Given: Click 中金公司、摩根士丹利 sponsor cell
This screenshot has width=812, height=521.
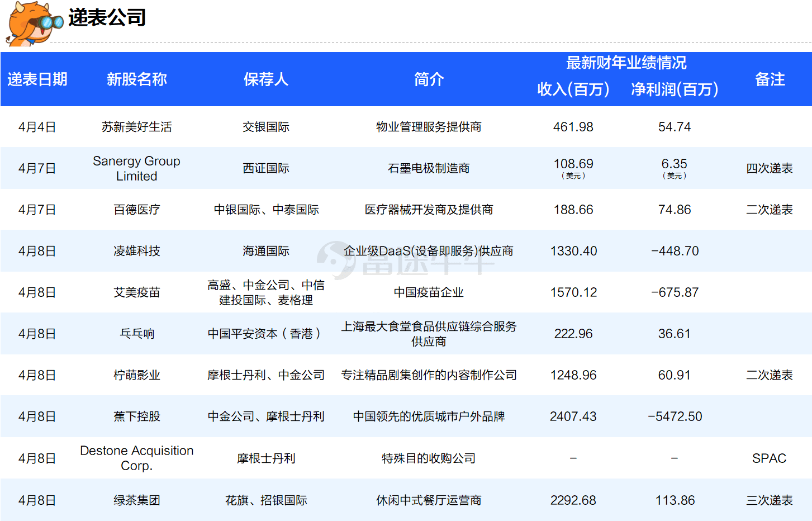Looking at the screenshot, I should (x=266, y=416).
